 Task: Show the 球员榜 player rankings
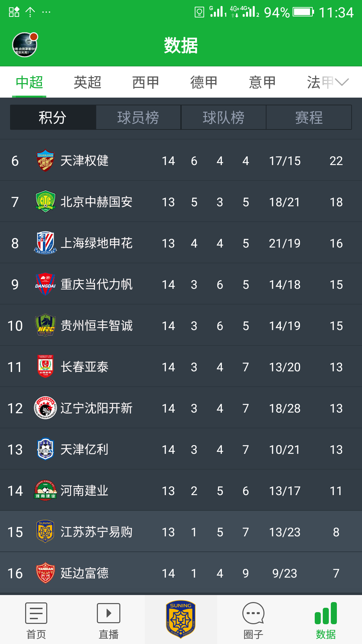click(x=138, y=117)
